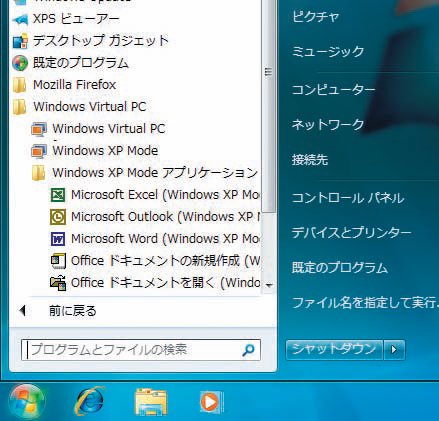Viewport: 439px width, 421px height.
Task: Open Microsoft Word (Windows XP Mode) icon
Action: coord(58,239)
